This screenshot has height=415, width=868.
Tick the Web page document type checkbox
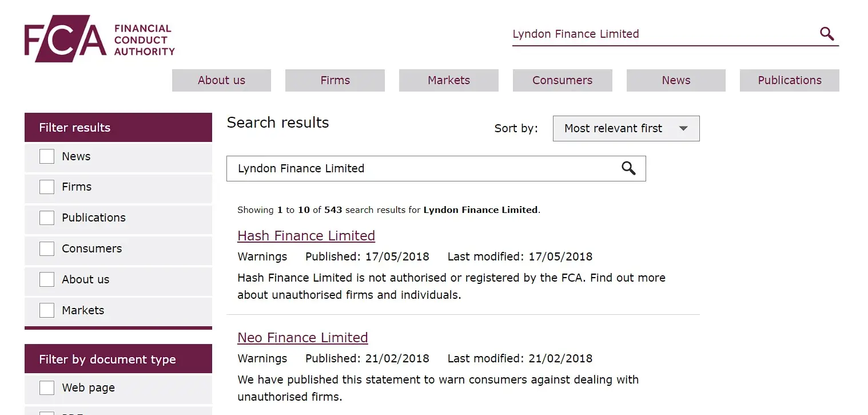coord(47,388)
